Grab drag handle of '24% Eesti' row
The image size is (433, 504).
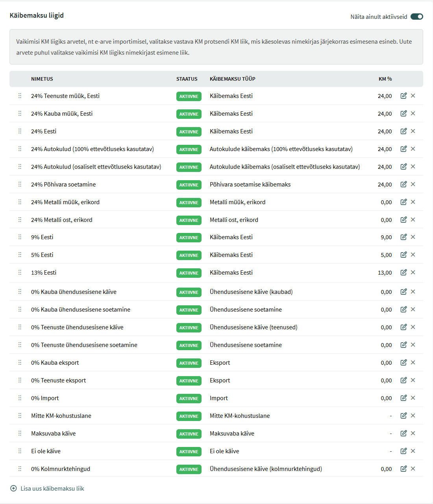[x=20, y=131]
